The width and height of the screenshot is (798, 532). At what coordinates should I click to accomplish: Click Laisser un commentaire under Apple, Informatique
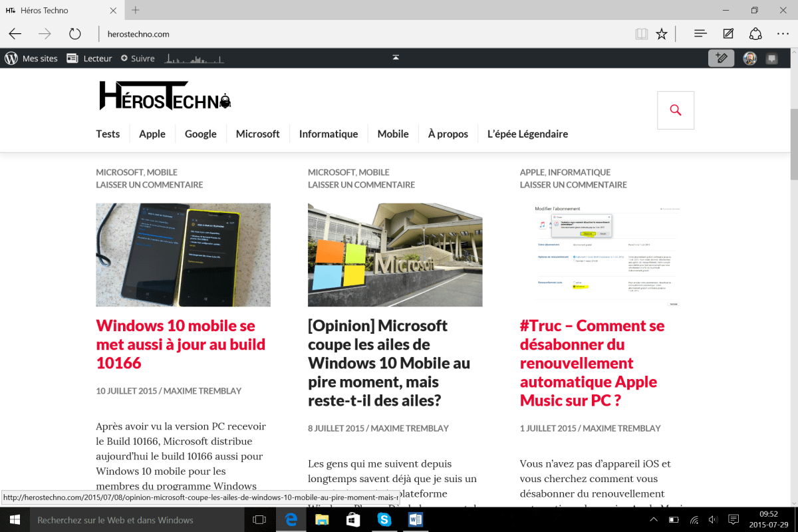pyautogui.click(x=573, y=185)
